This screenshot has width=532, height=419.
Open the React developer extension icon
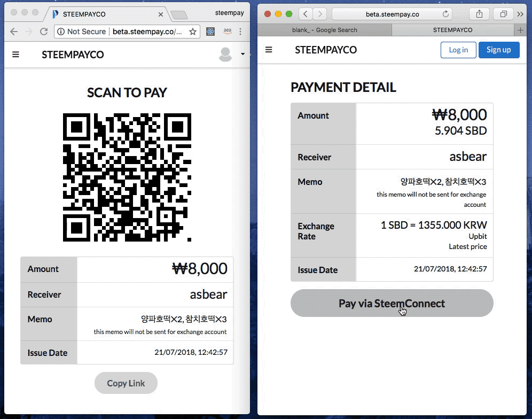[x=210, y=32]
